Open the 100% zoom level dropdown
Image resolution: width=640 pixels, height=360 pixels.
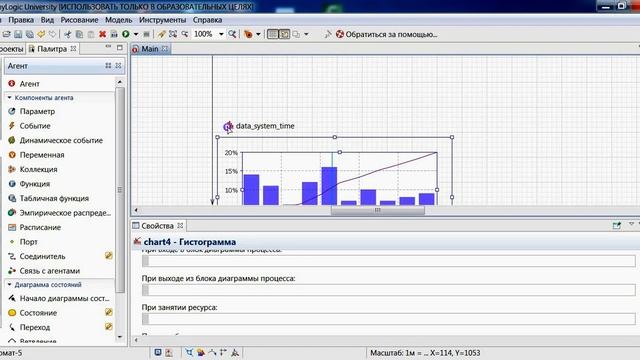click(x=221, y=34)
